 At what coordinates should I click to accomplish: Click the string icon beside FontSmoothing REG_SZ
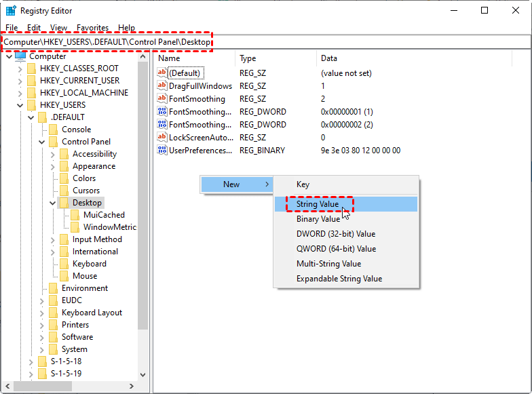[x=162, y=99]
